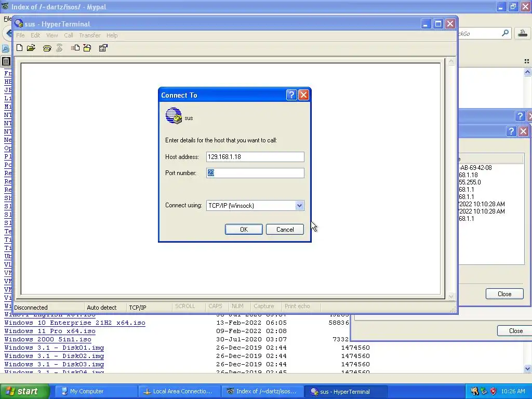Click the -AB-69-42-08 value in details list
This screenshot has height=399, width=532.
coord(475,168)
